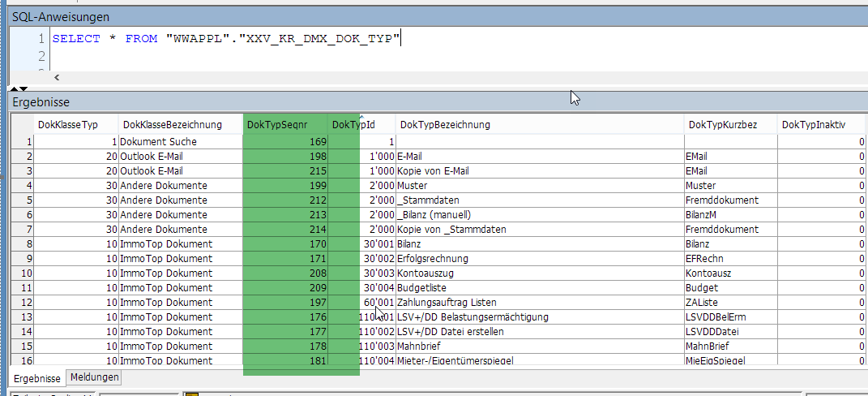The width and height of the screenshot is (868, 396).
Task: Click the left scroll arrow of the SQL editor
Action: (x=57, y=78)
